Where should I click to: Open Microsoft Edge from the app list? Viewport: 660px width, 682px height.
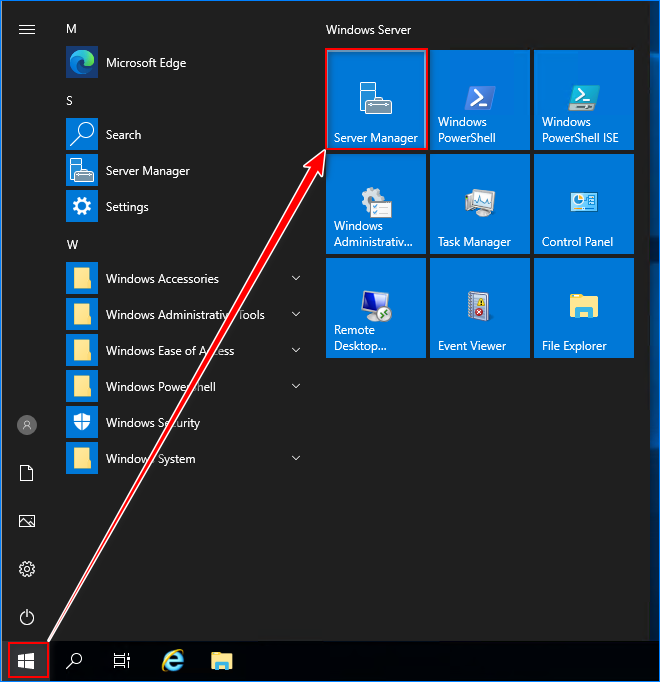click(146, 63)
